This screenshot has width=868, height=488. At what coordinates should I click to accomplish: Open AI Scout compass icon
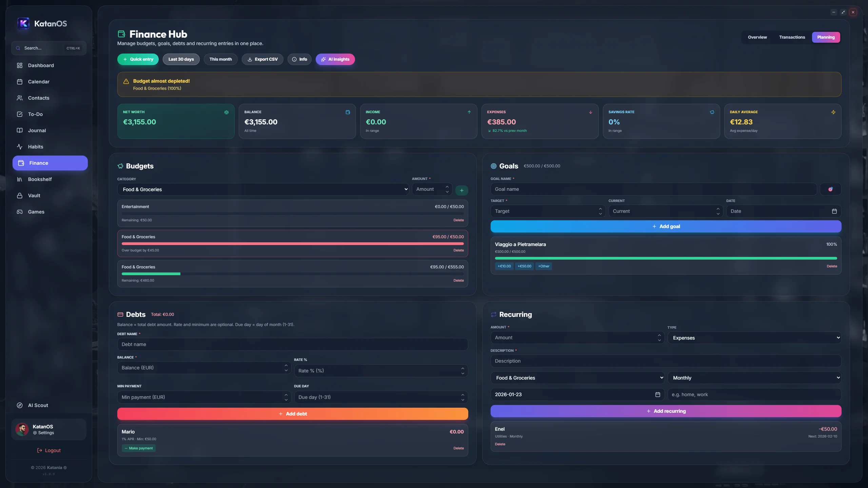20,405
